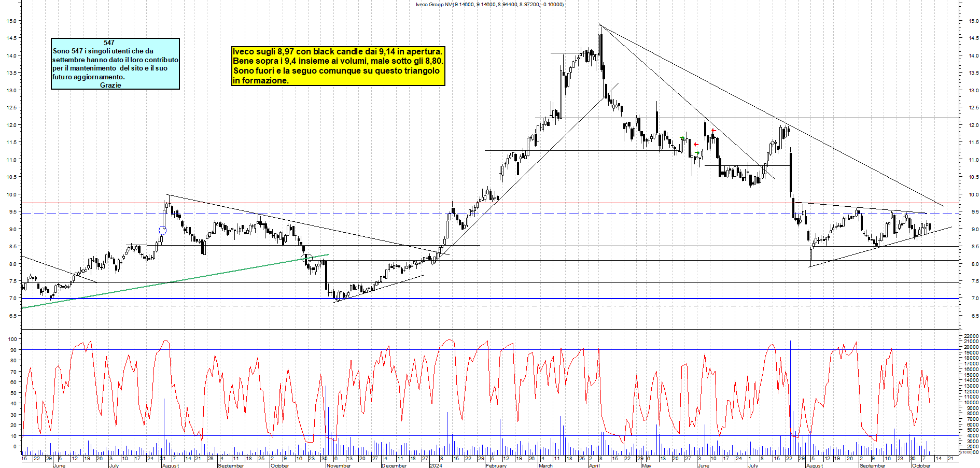Select the cyan 547 contributors note
Screen dimensions: 980x468
pos(115,64)
